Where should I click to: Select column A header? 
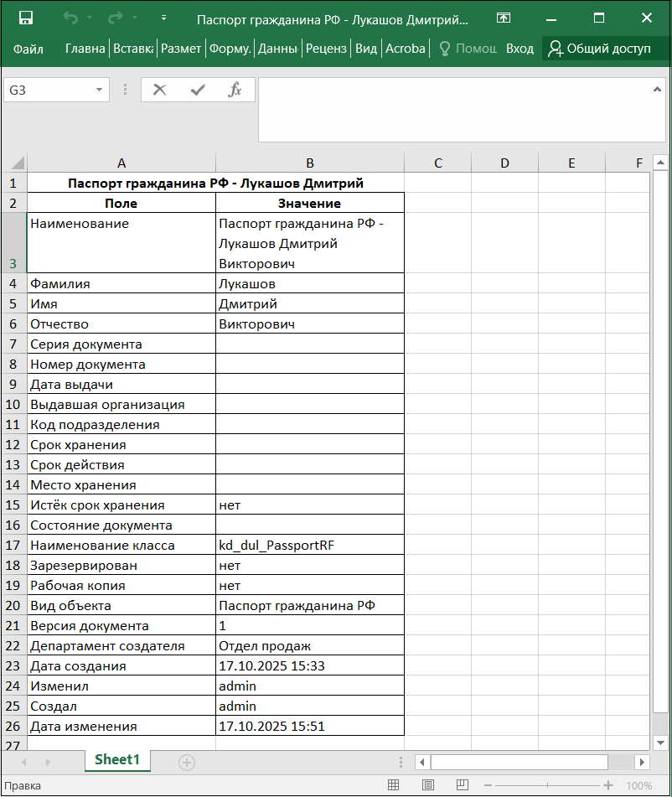click(121, 163)
